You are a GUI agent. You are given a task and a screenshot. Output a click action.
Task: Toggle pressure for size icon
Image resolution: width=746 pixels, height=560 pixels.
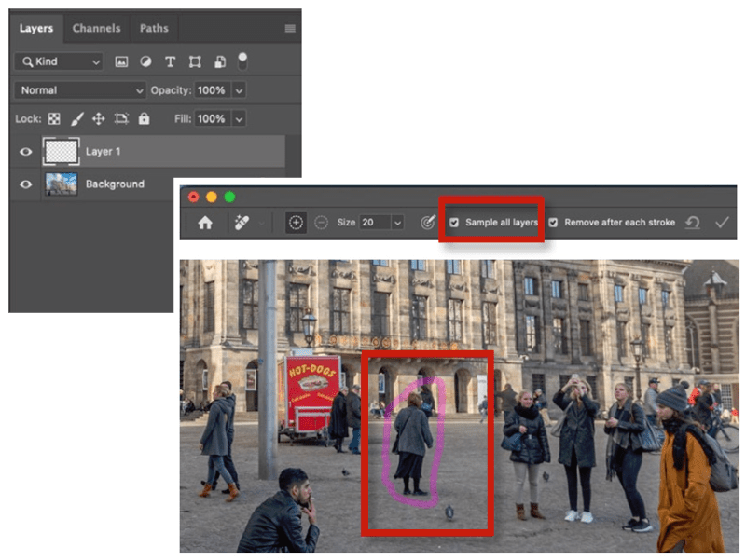[x=428, y=222]
